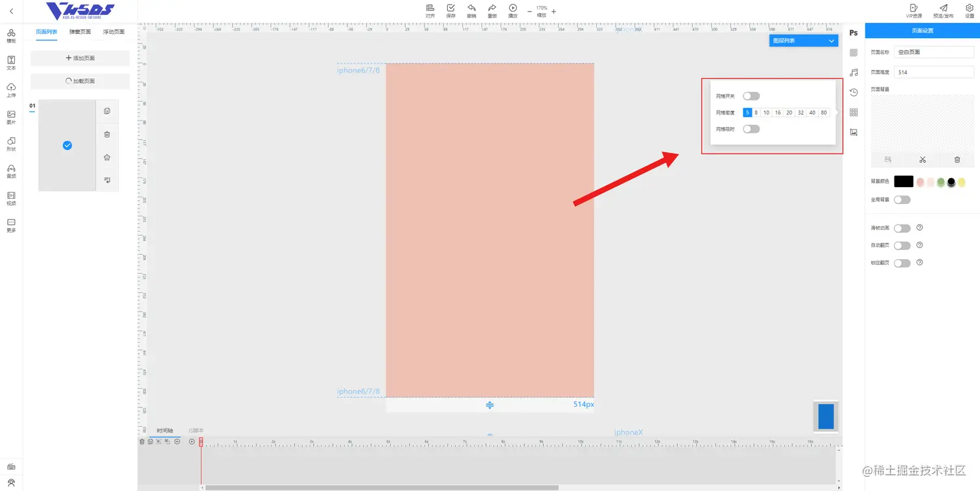Screen dimensions: 980x491
Task: Switch to the 页面列表 tab
Action: click(x=47, y=32)
